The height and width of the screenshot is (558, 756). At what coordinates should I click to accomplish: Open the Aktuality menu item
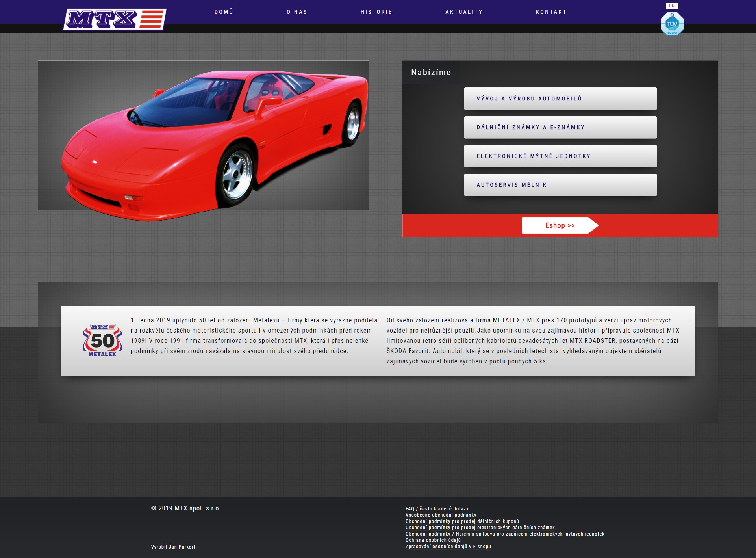tap(464, 12)
